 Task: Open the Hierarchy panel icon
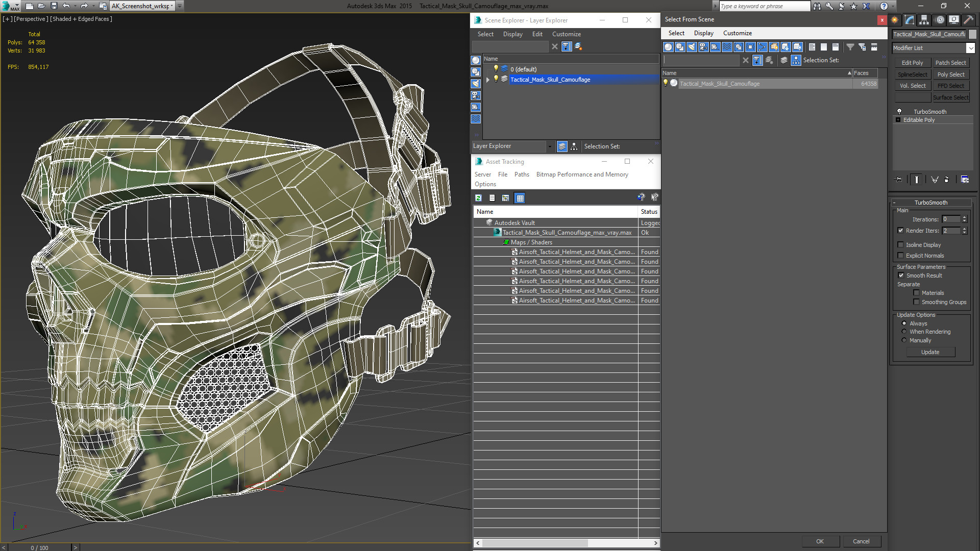pyautogui.click(x=924, y=20)
